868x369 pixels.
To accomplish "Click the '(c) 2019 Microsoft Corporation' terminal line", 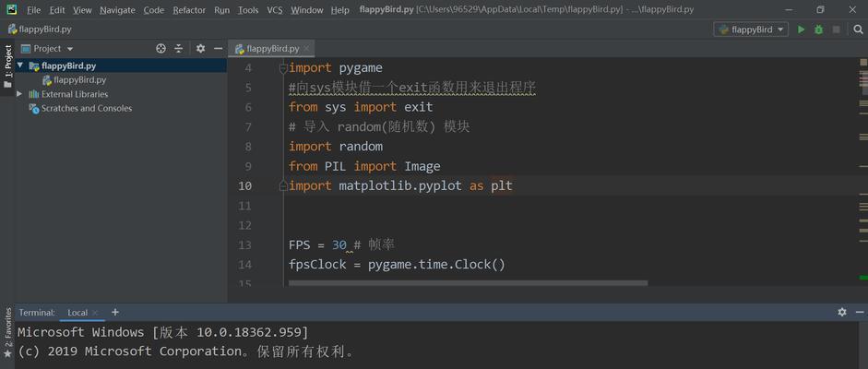I will (x=186, y=351).
